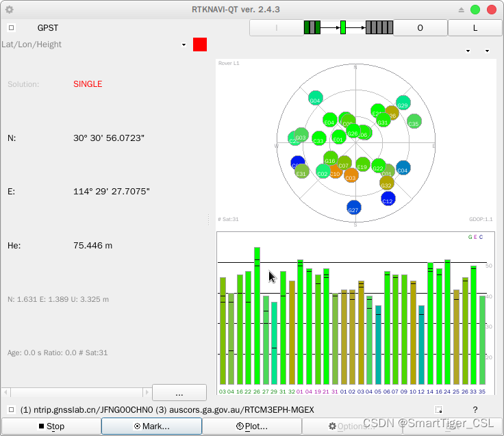Open the Plot... window
The image size is (504, 436).
pos(252,426)
